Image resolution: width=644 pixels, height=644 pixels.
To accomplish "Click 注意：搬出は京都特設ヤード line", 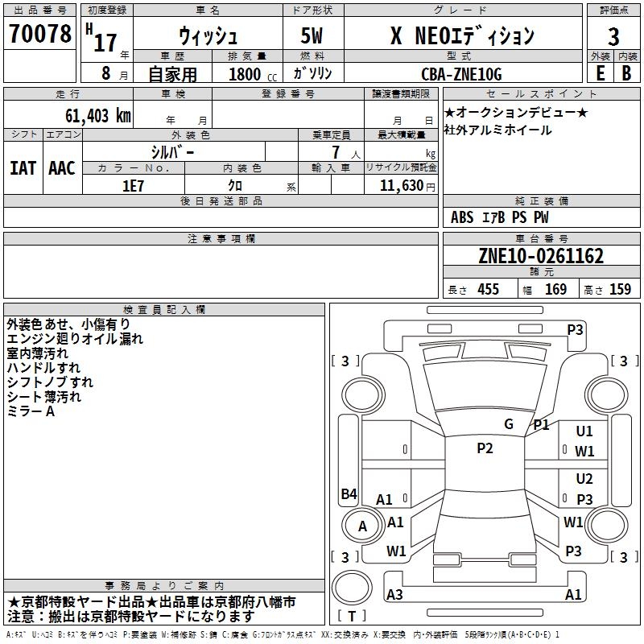I will 131,617.
